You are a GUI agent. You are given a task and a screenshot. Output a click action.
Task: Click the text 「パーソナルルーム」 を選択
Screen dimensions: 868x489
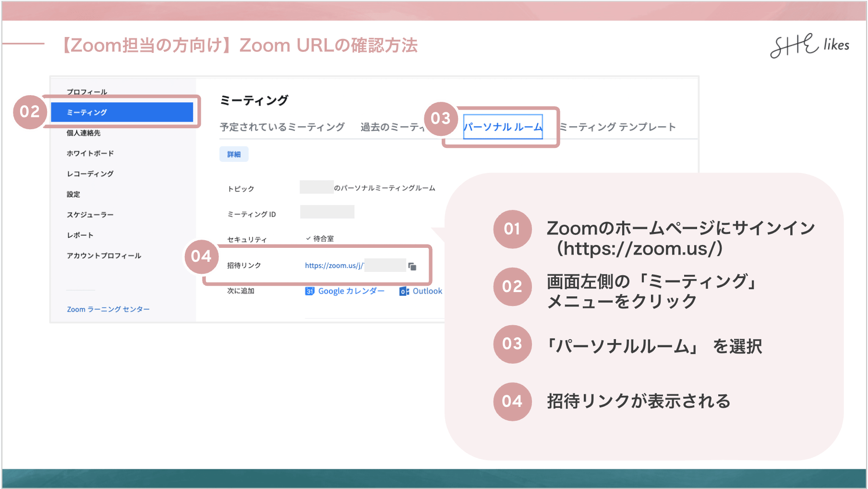[655, 346]
